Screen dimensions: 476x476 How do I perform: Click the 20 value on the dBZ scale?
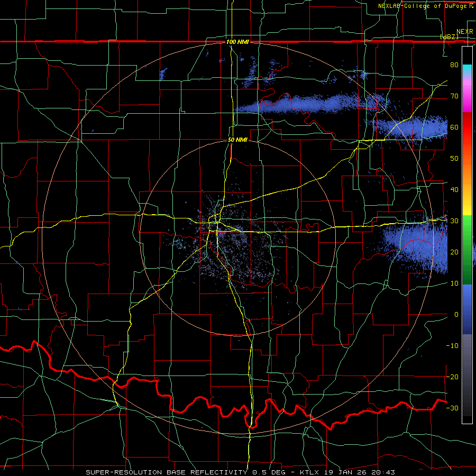point(454,252)
